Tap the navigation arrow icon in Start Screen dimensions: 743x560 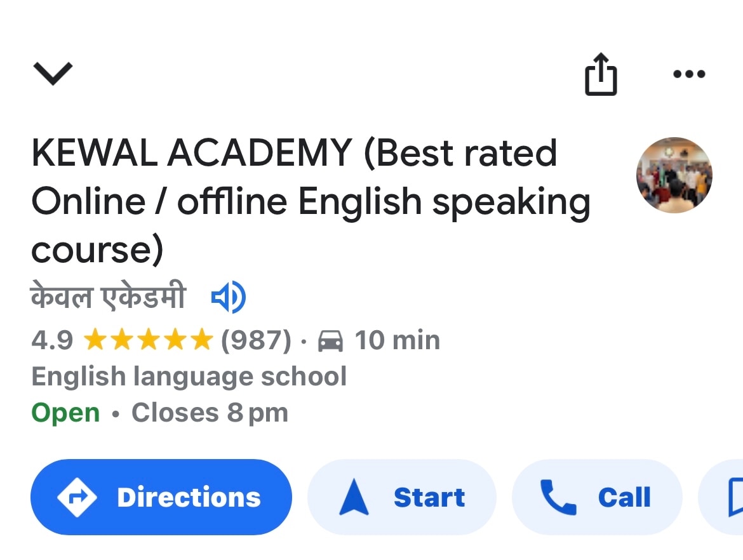[354, 497]
